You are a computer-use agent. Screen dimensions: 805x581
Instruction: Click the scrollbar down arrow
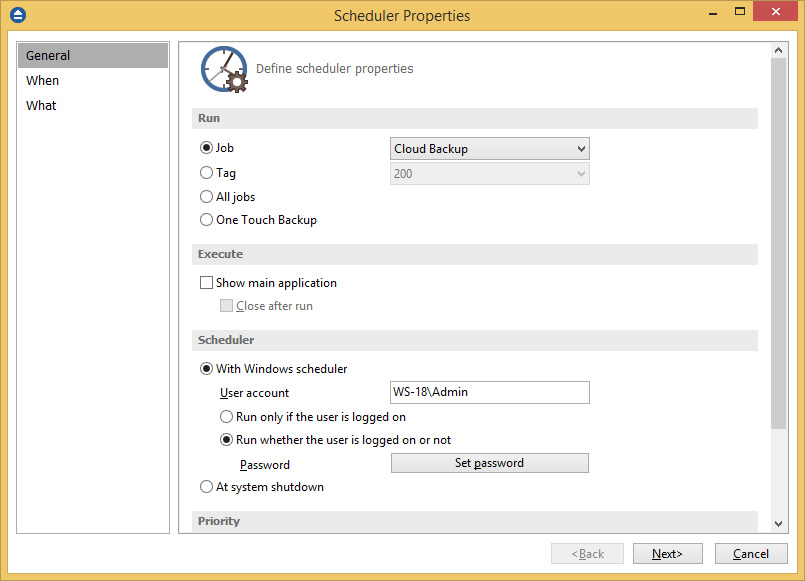(778, 525)
